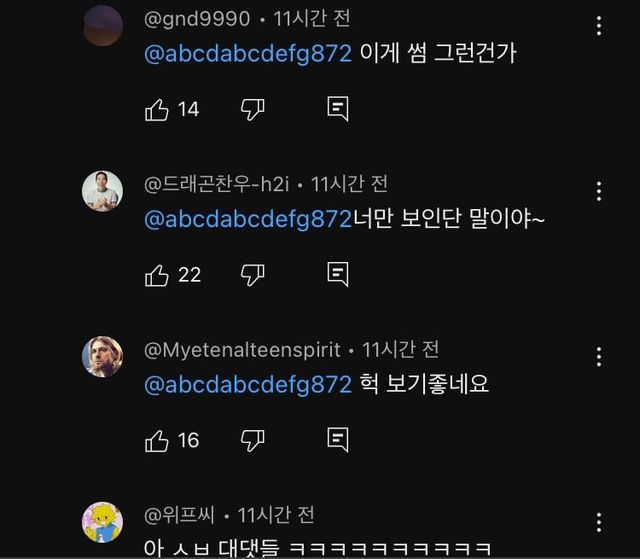Viewport: 640px width, 559px height.
Task: Open more options for @Myetenalteenspirit's comment
Action: point(599,357)
